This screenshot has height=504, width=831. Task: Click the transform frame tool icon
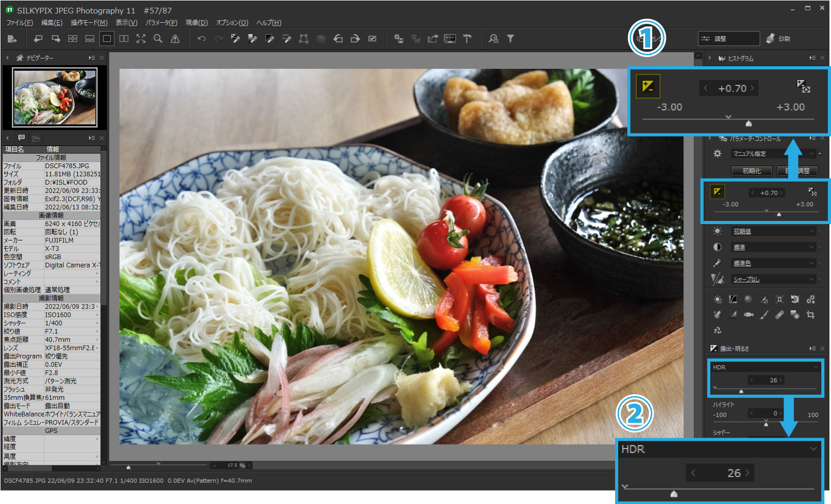[304, 39]
